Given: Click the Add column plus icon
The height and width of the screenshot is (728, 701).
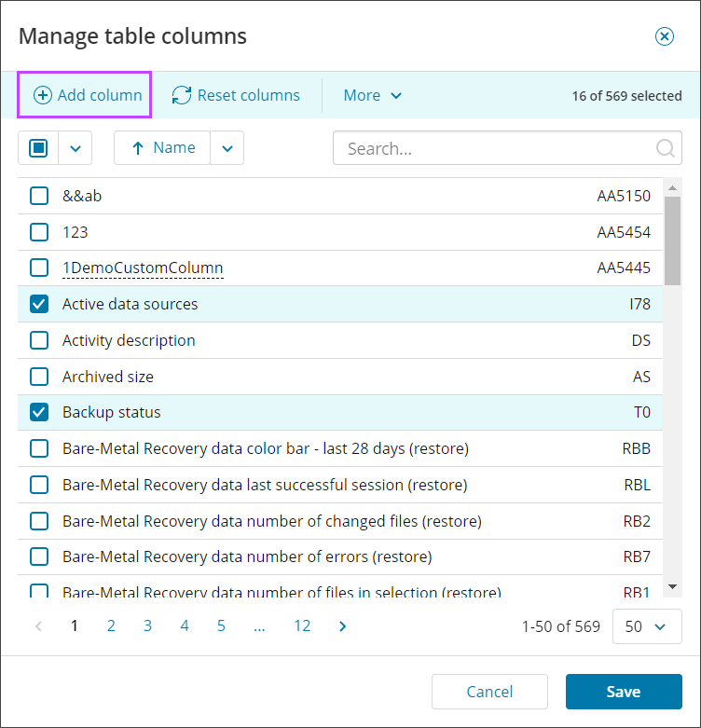Looking at the screenshot, I should pos(43,95).
